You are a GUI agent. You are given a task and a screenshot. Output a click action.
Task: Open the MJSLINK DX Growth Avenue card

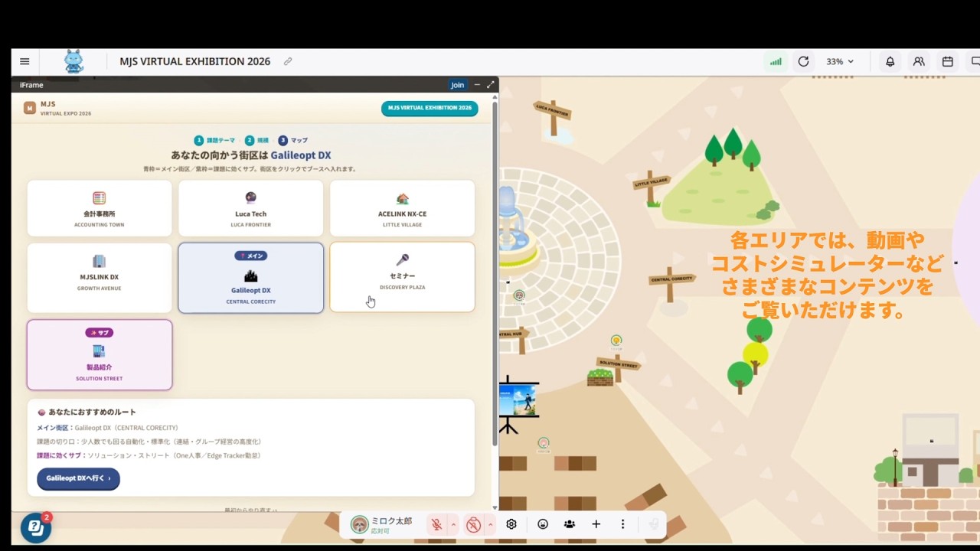[100, 278]
